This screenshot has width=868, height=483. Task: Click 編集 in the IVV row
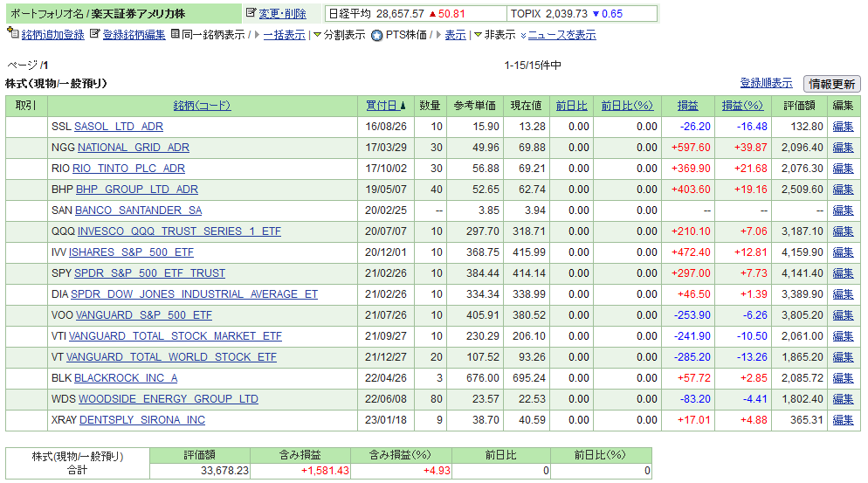point(843,252)
